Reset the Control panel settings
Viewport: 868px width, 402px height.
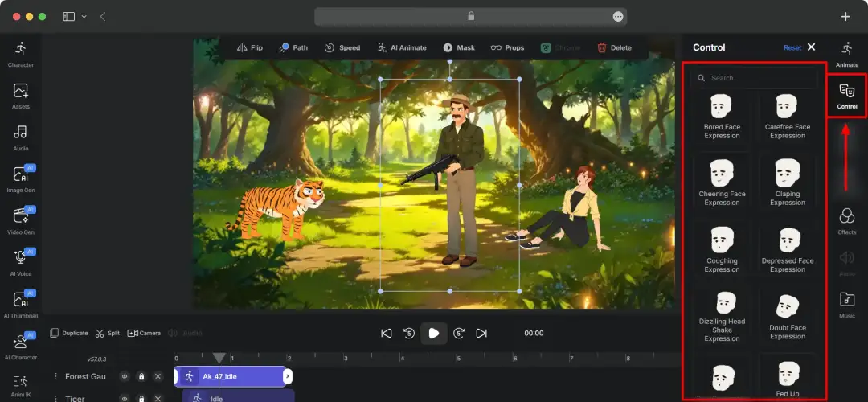(x=792, y=47)
